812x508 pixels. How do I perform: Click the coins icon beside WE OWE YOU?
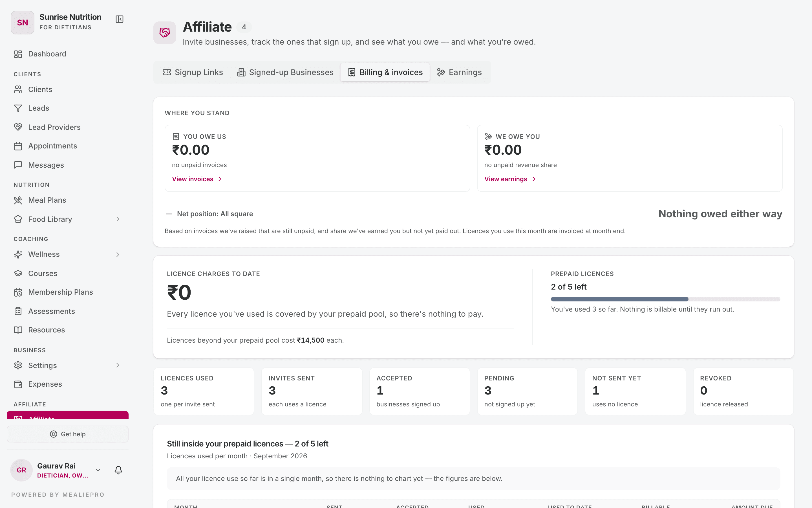[x=488, y=136]
